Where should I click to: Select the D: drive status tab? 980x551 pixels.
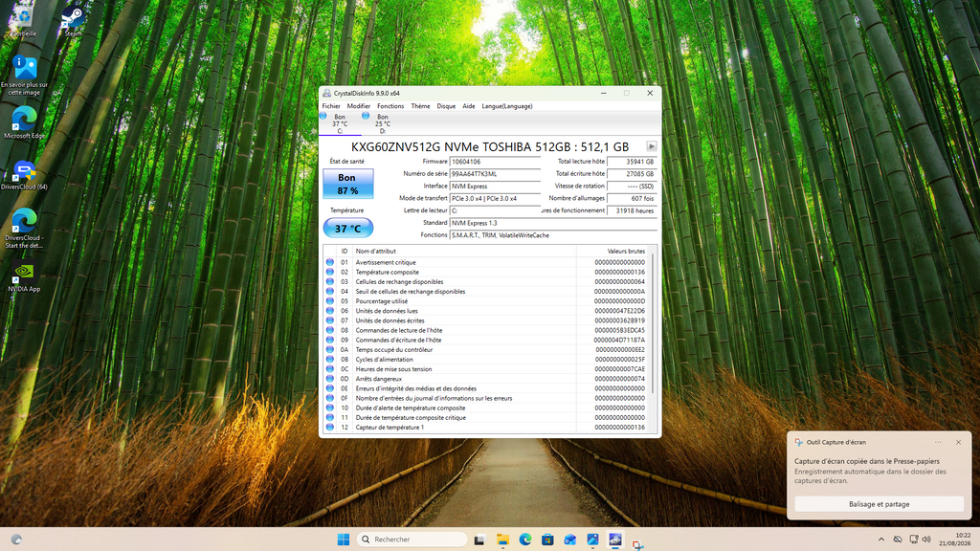point(383,123)
